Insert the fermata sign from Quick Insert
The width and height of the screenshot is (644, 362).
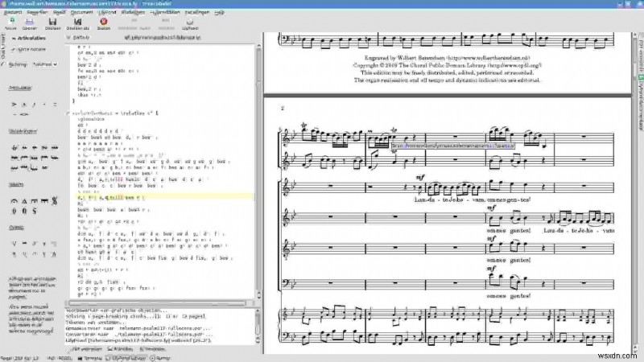(14, 200)
